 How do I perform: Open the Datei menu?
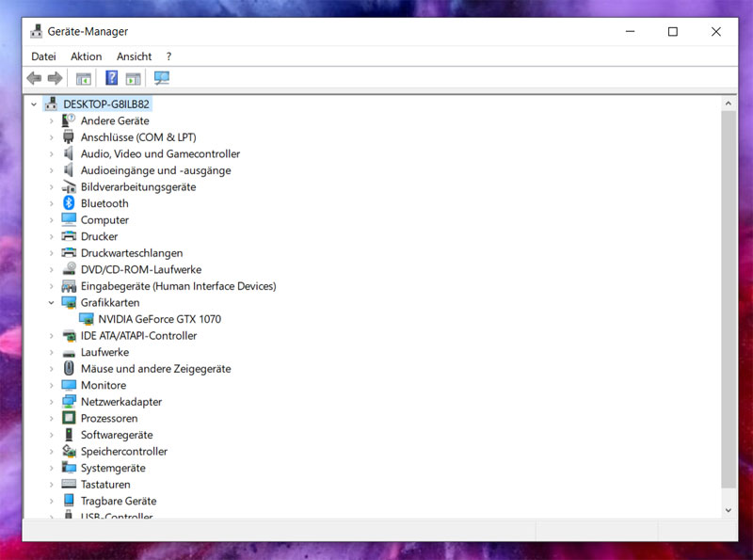coord(43,56)
